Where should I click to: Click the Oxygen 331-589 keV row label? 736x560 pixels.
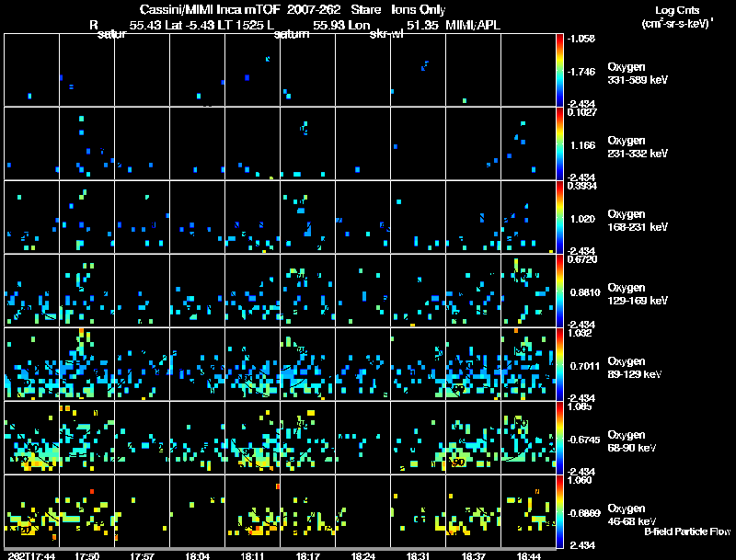pyautogui.click(x=638, y=74)
